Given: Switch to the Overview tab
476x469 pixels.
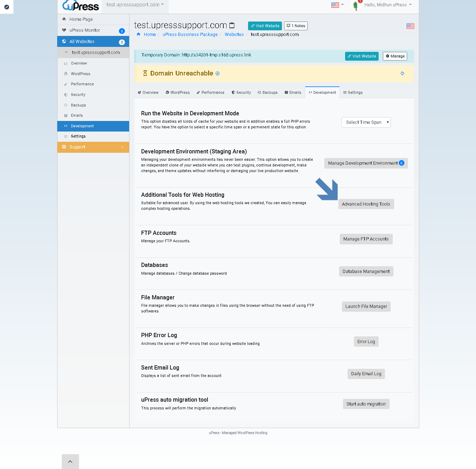Looking at the screenshot, I should click(148, 92).
